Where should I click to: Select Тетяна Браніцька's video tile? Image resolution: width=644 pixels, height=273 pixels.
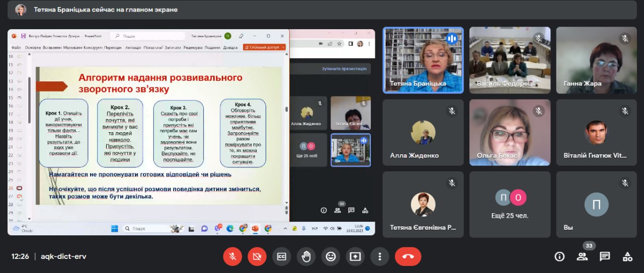point(423,60)
